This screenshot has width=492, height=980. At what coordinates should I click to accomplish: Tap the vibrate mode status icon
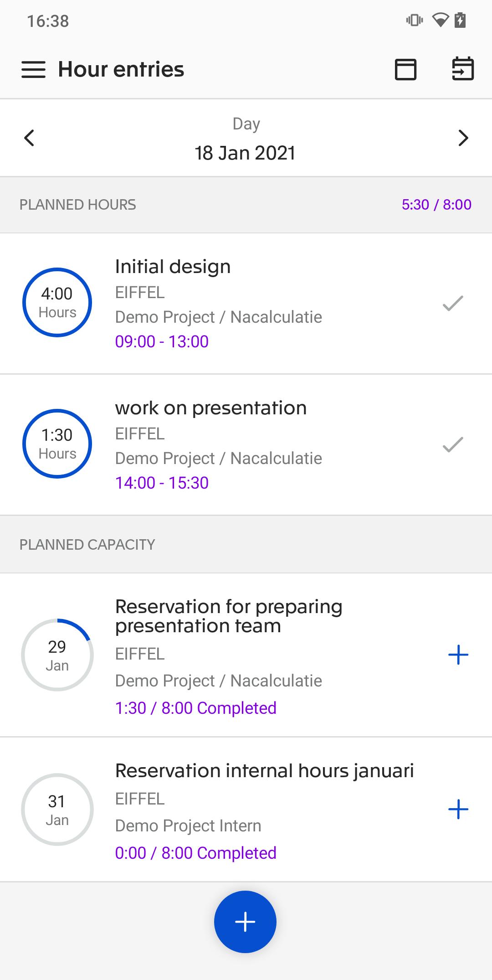coord(414,21)
